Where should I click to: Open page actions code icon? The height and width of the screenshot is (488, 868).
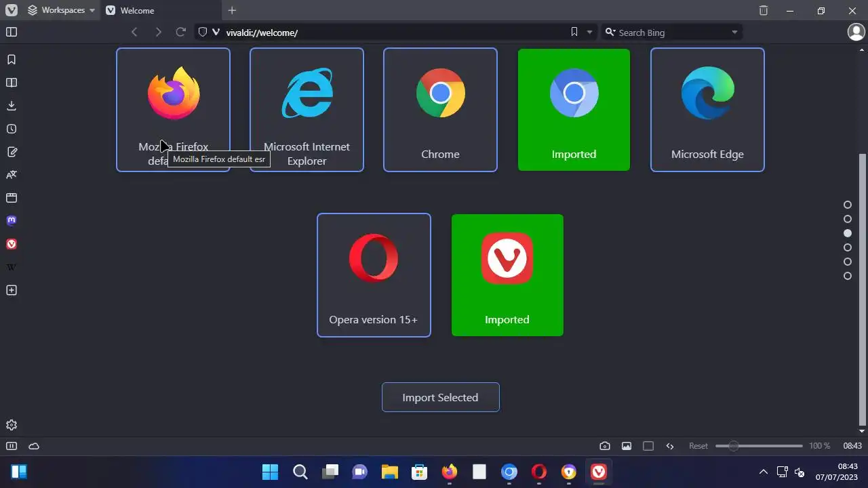[x=670, y=446]
